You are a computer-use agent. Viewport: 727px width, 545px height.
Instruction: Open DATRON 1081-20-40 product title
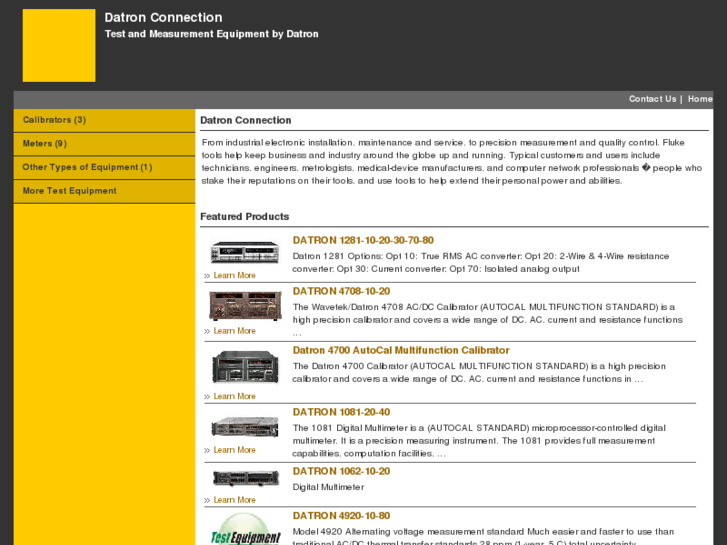point(341,412)
